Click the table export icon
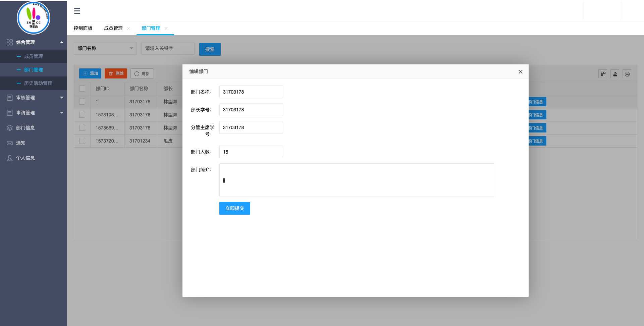 615,74
